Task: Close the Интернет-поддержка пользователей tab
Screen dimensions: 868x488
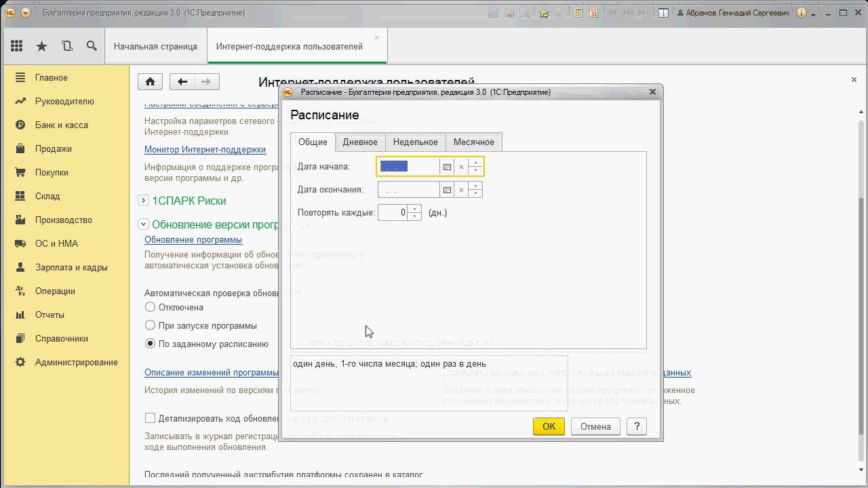Action: click(x=377, y=38)
